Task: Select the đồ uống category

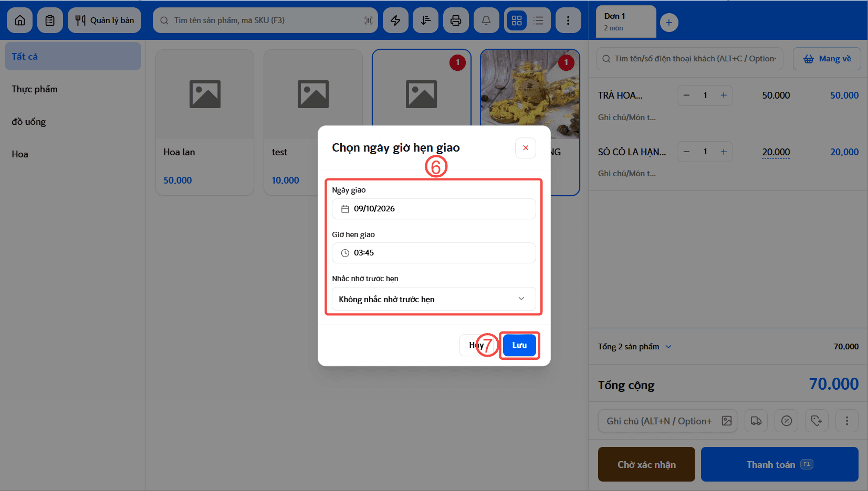Action: pyautogui.click(x=73, y=122)
